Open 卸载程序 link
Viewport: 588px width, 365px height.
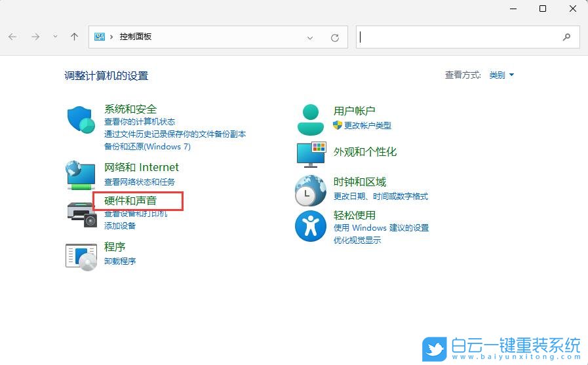120,261
